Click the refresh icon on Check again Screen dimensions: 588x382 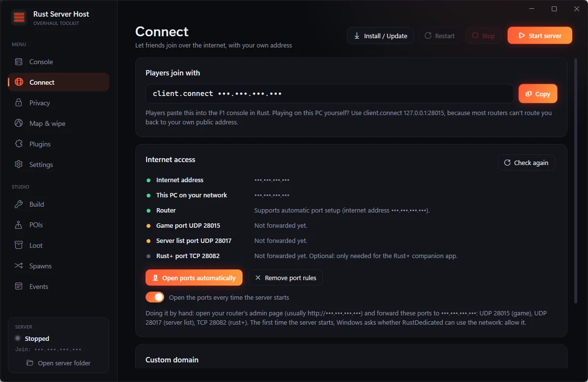pyautogui.click(x=507, y=163)
